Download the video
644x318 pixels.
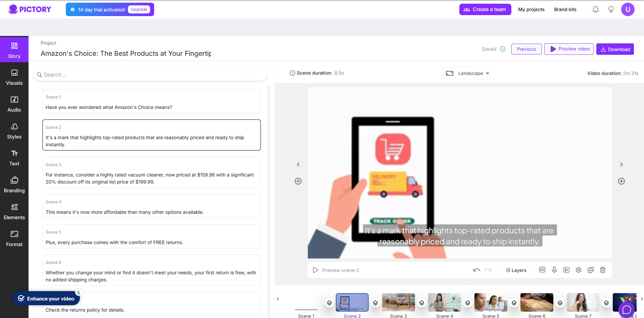615,49
